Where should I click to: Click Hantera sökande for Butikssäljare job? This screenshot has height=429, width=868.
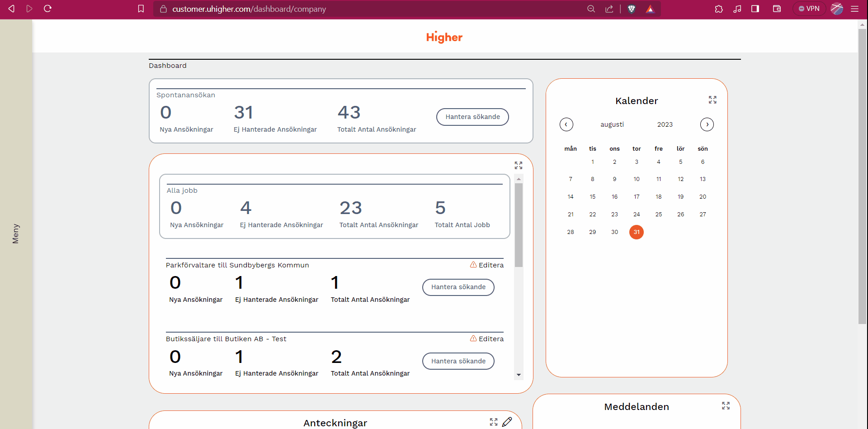[458, 361]
